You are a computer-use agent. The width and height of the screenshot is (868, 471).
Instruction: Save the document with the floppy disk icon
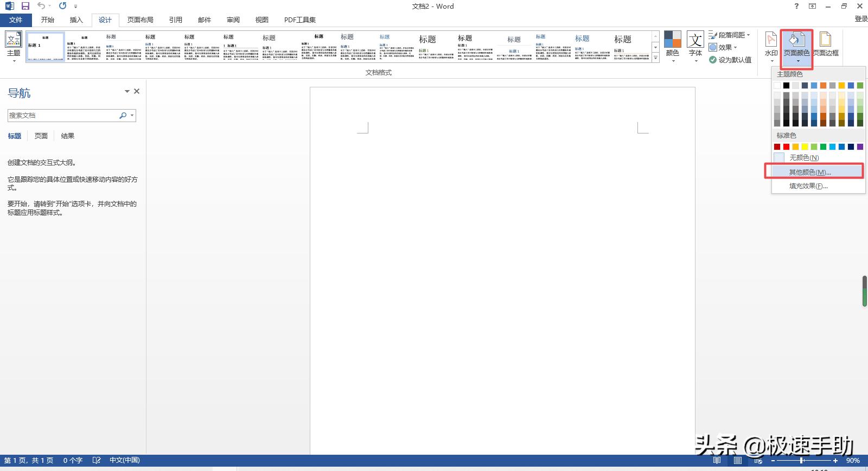coord(25,6)
